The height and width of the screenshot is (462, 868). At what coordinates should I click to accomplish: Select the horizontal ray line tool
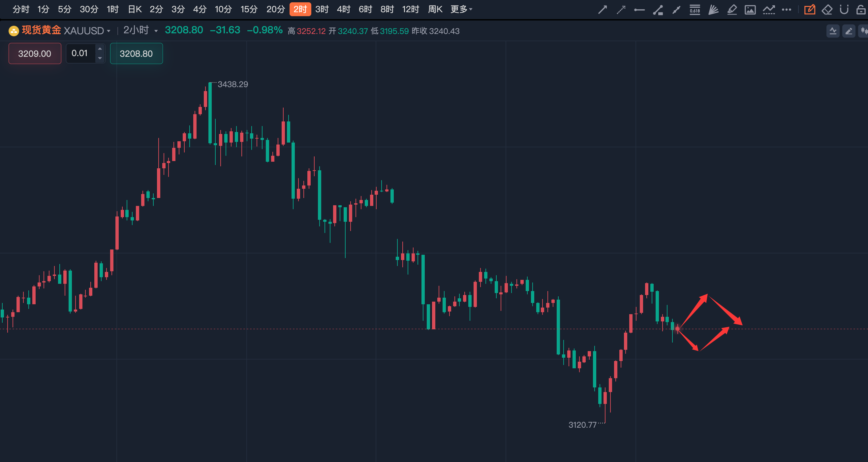[639, 10]
